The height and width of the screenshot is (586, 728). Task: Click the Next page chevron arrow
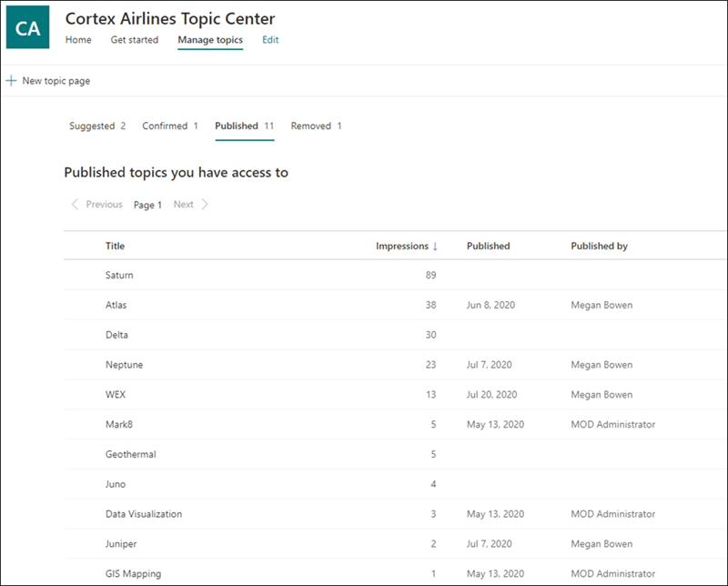click(205, 205)
